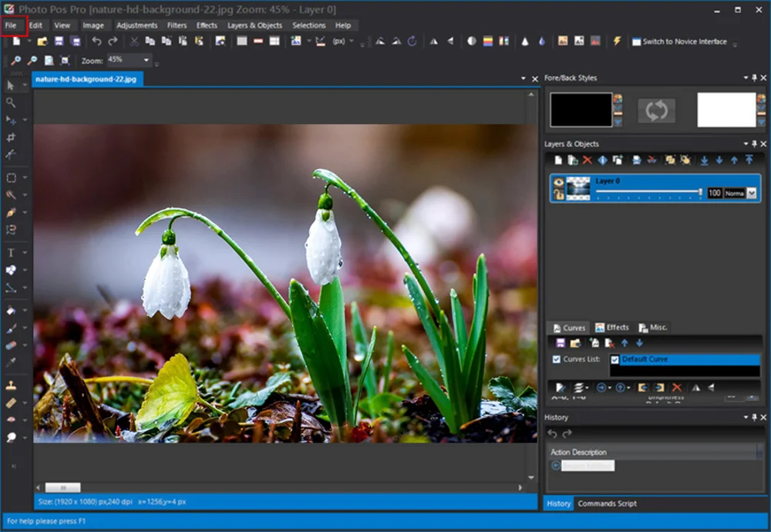Add a new layer in Layers panel
771x532 pixels.
pos(558,160)
